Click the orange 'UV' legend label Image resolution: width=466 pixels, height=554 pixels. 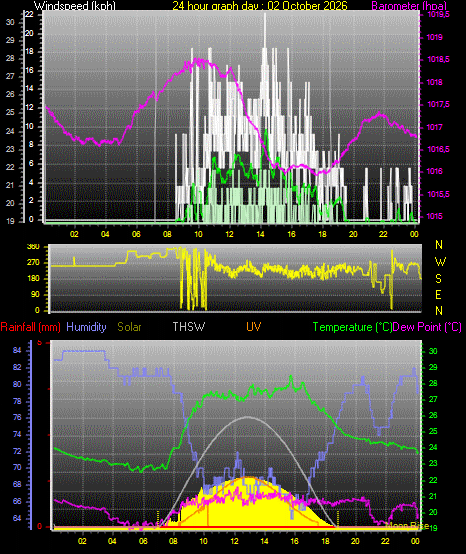pyautogui.click(x=254, y=327)
